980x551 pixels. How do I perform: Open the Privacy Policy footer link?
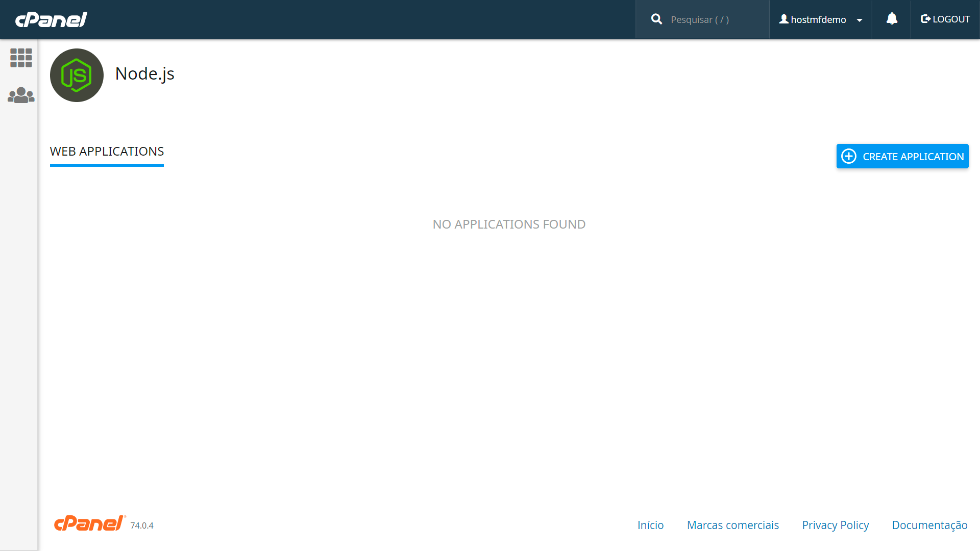(835, 525)
